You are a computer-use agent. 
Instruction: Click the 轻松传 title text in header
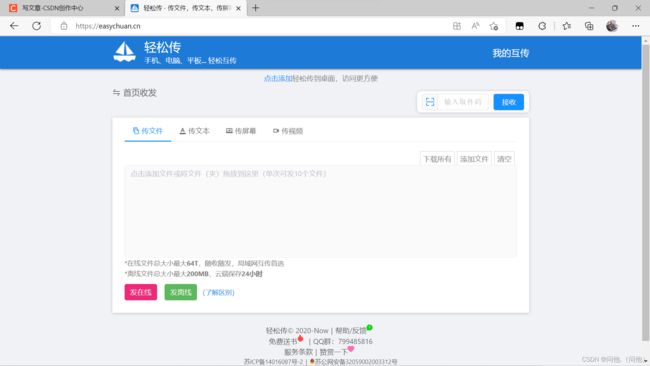pyautogui.click(x=162, y=47)
